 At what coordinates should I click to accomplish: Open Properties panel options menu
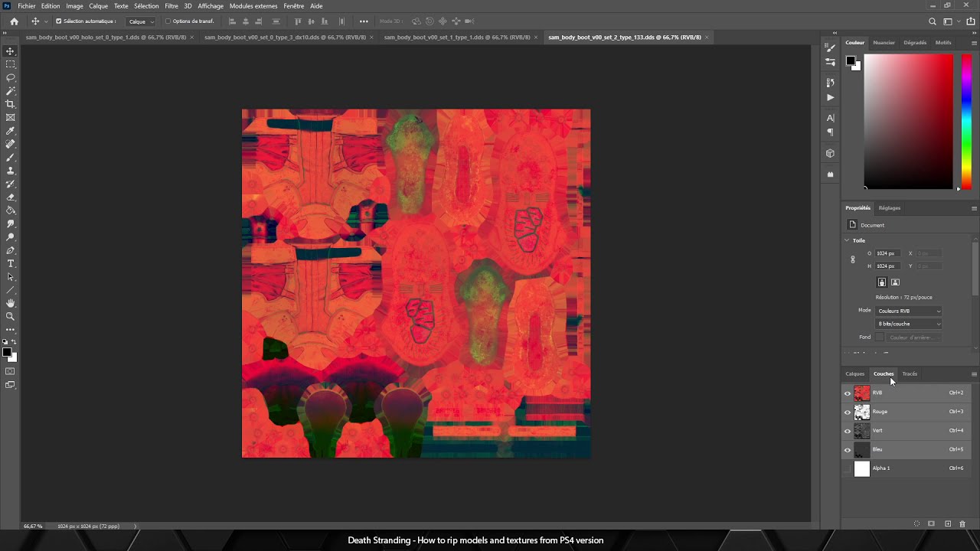pyautogui.click(x=974, y=208)
